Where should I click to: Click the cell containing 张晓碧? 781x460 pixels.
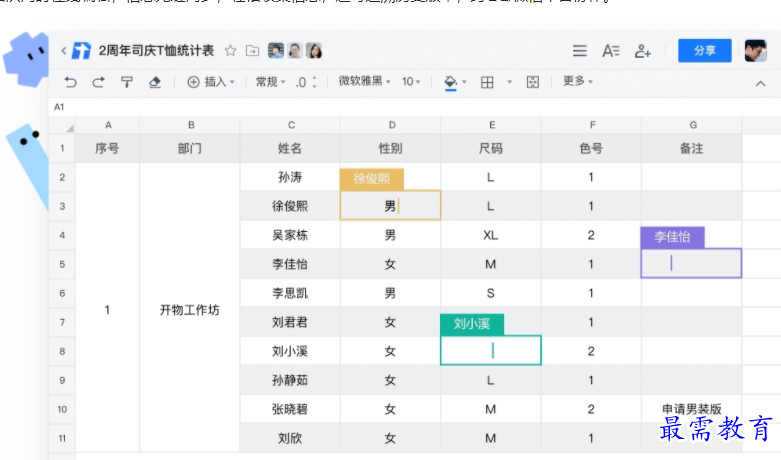290,409
